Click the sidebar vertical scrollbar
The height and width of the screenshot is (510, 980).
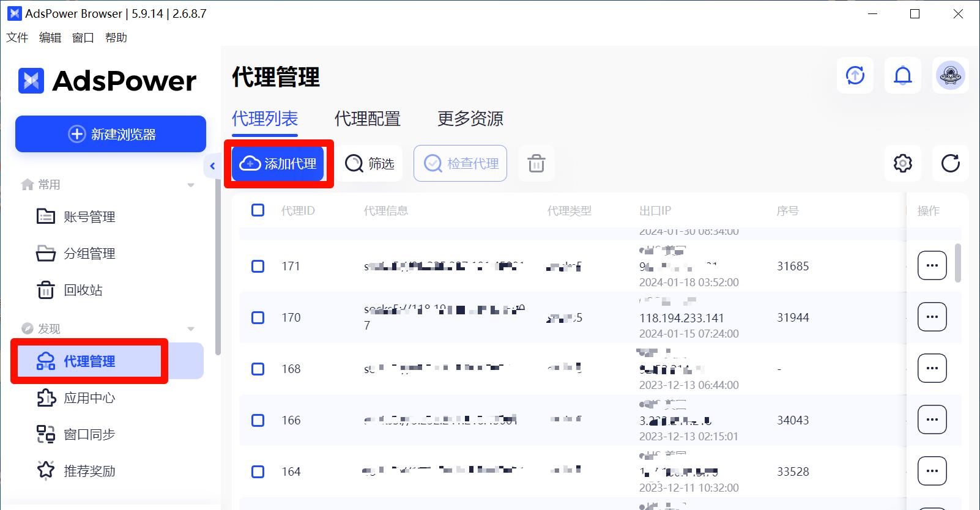click(x=218, y=266)
